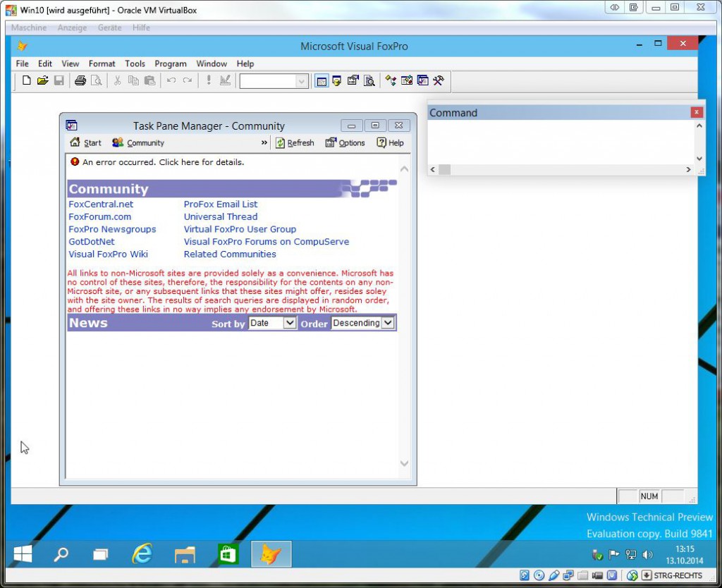The width and height of the screenshot is (722, 588).
Task: Open the Sort by Date dropdown
Action: pos(272,323)
